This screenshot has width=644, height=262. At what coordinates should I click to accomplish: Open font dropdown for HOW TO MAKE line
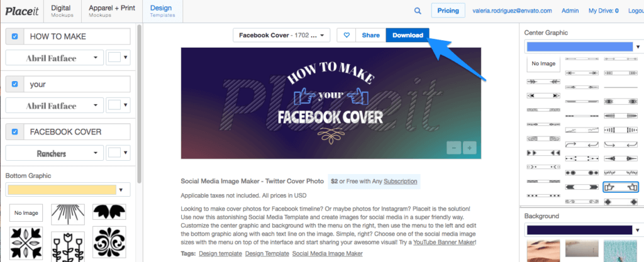54,58
